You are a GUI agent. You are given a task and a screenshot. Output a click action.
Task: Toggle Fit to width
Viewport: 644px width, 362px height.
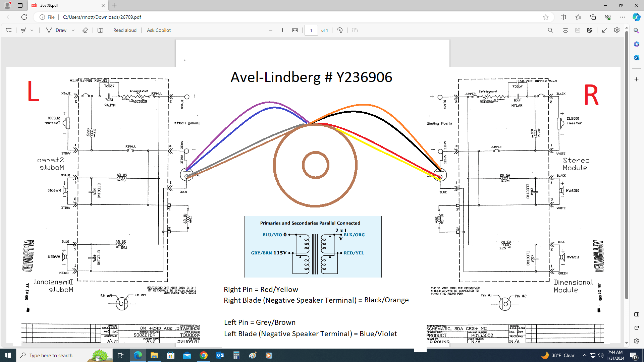(295, 30)
